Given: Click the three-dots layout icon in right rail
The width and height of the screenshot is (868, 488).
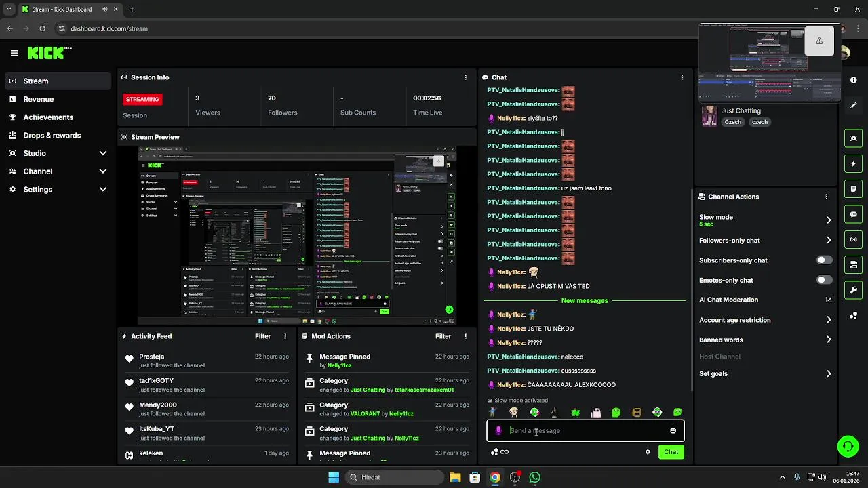Looking at the screenshot, I should click(853, 315).
